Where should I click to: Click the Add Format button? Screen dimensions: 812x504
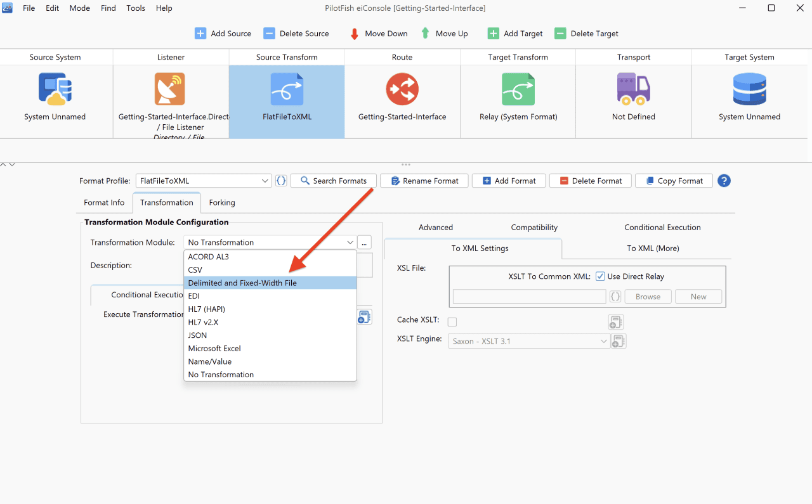(509, 181)
